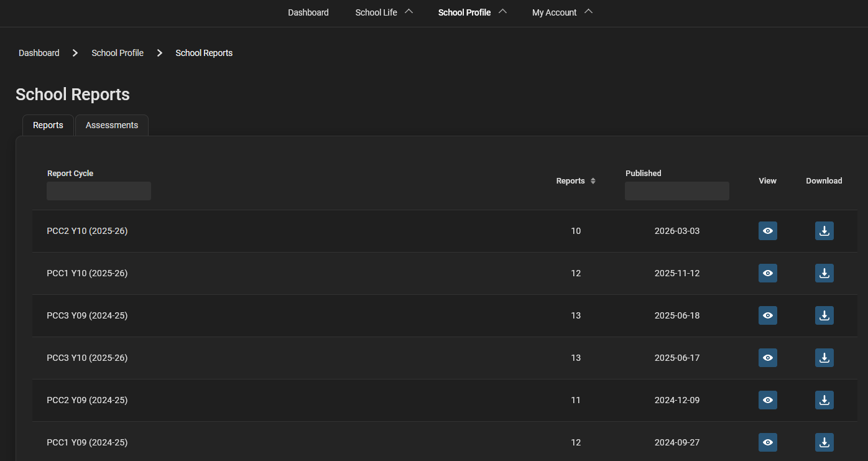Image resolution: width=868 pixels, height=461 pixels.
Task: Click published date 2025-06-18
Action: pyautogui.click(x=677, y=315)
